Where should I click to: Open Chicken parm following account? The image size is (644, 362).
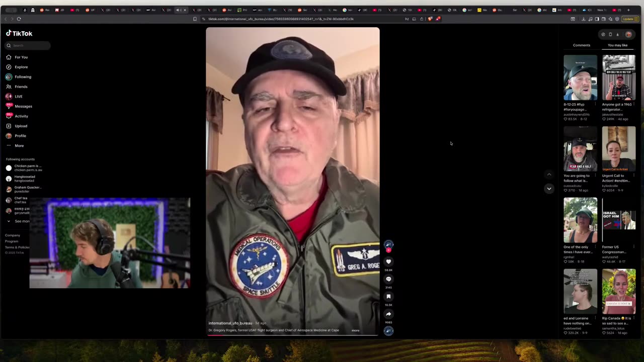(x=24, y=168)
